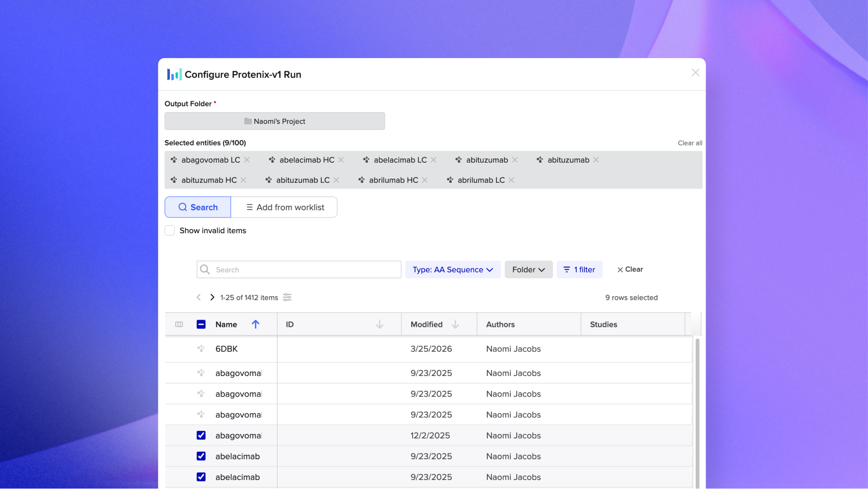Viewport: 868px width, 489px height.
Task: Open table display settings sliders icon
Action: [x=287, y=297]
